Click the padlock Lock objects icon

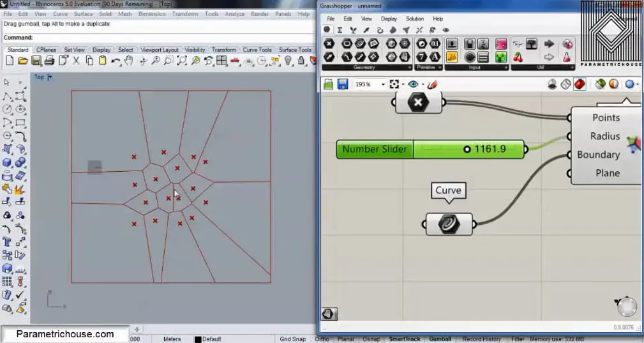(301, 61)
